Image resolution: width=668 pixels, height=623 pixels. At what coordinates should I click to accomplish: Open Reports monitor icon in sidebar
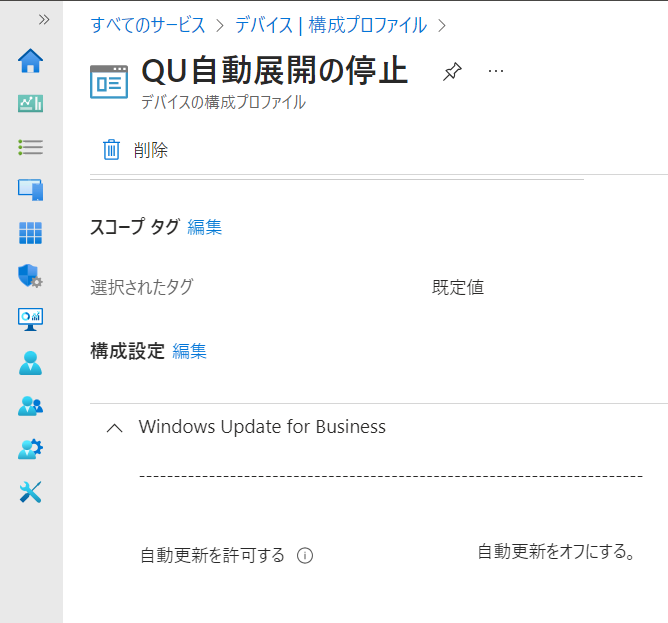31,319
